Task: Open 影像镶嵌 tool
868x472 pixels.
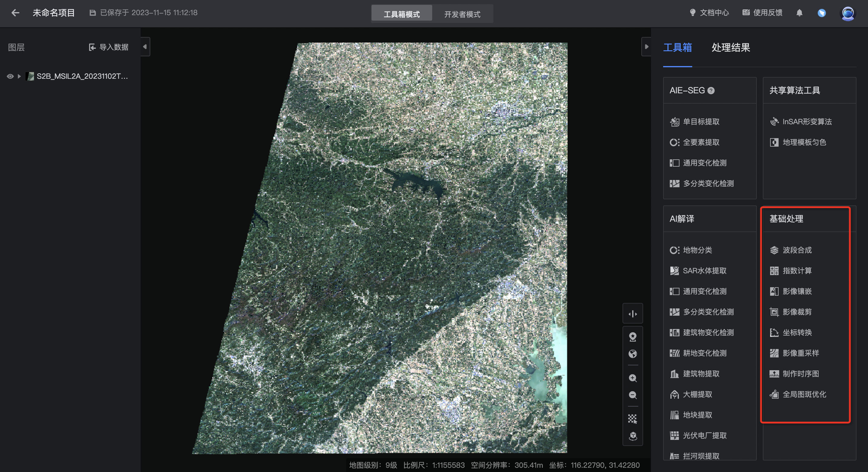Action: [790, 291]
